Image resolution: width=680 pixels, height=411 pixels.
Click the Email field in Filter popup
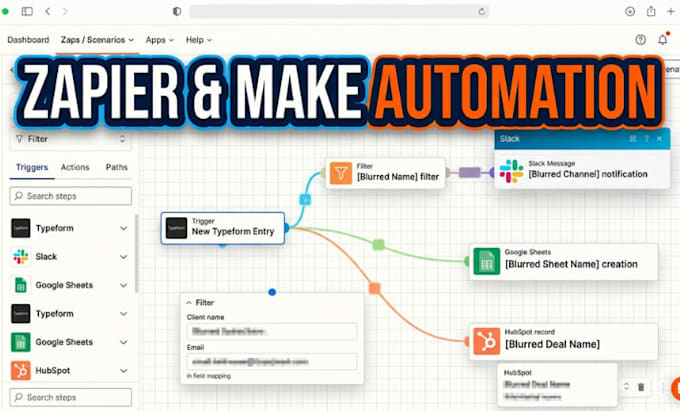pyautogui.click(x=272, y=362)
